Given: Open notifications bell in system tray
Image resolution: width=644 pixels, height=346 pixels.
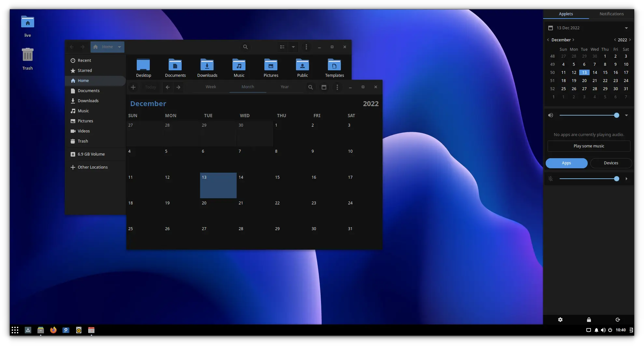Looking at the screenshot, I should tap(596, 330).
